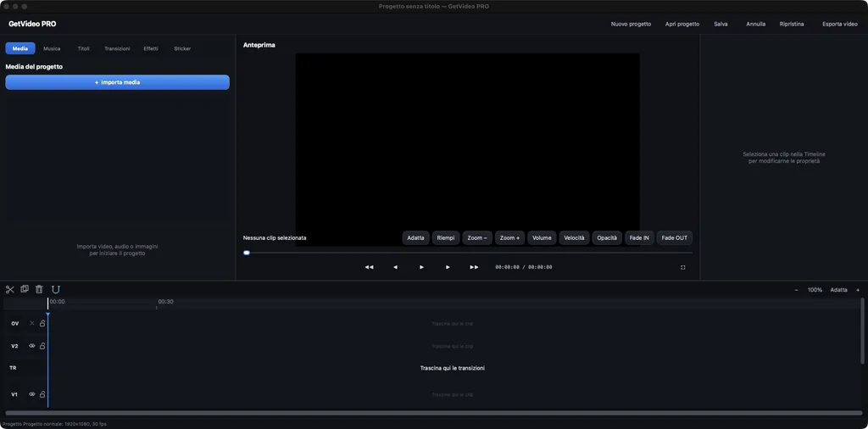This screenshot has width=868, height=429.
Task: Click the Zoom + preview button
Action: click(x=509, y=238)
